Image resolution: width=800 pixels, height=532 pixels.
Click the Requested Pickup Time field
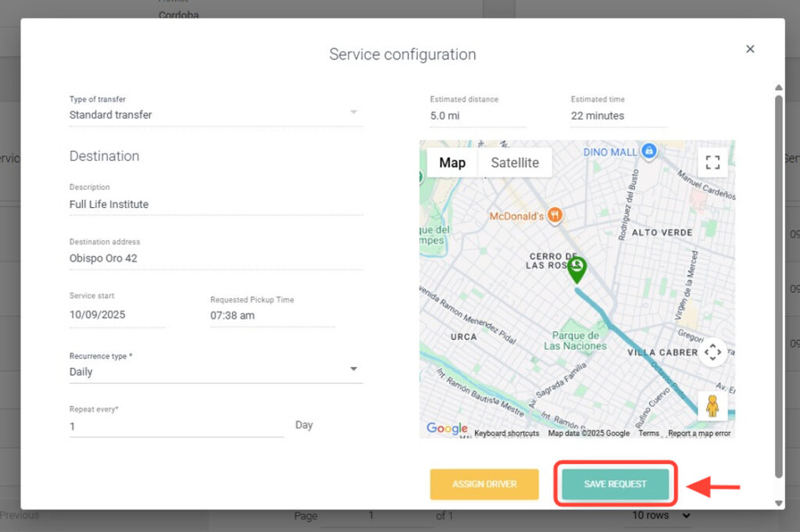pos(272,316)
